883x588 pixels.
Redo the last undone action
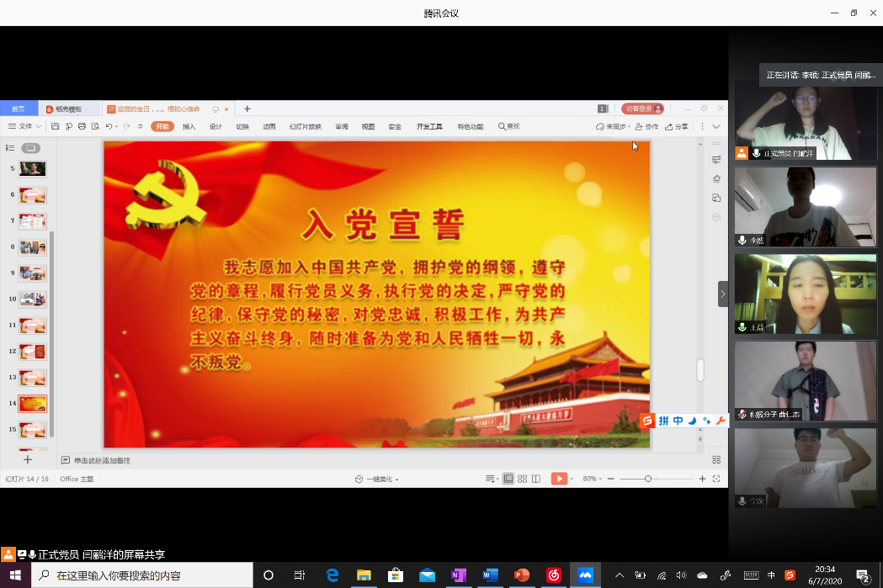click(127, 127)
